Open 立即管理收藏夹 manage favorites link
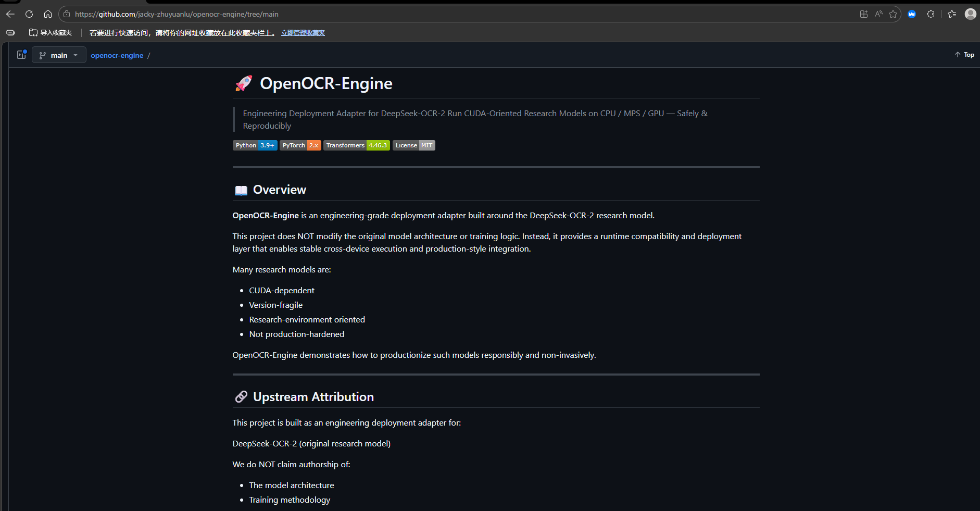 tap(303, 33)
